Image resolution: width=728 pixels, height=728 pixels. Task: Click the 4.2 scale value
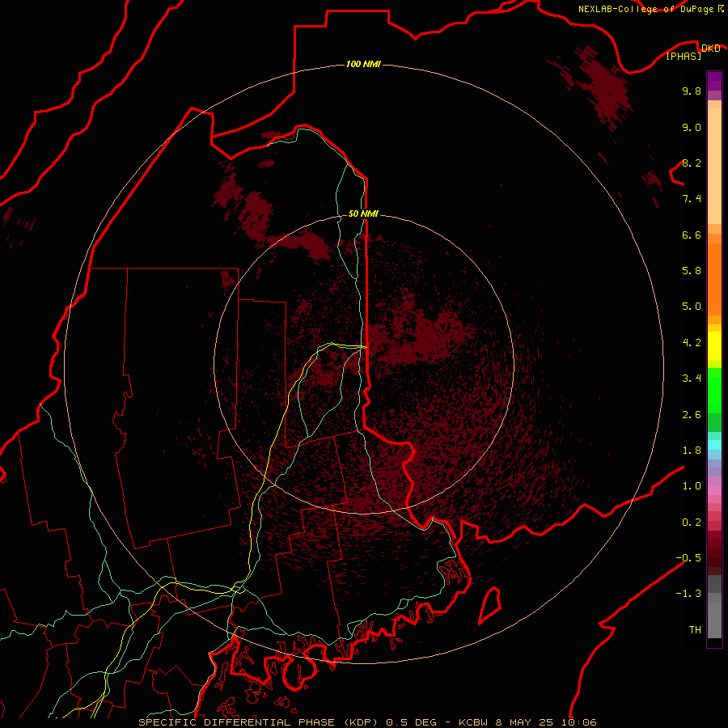(692, 343)
